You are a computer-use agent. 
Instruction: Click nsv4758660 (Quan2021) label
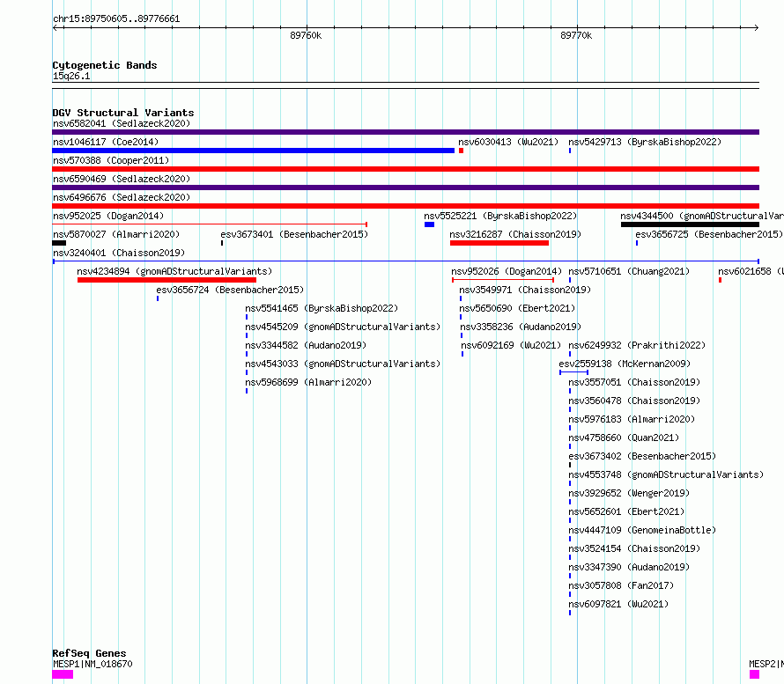[x=624, y=438]
